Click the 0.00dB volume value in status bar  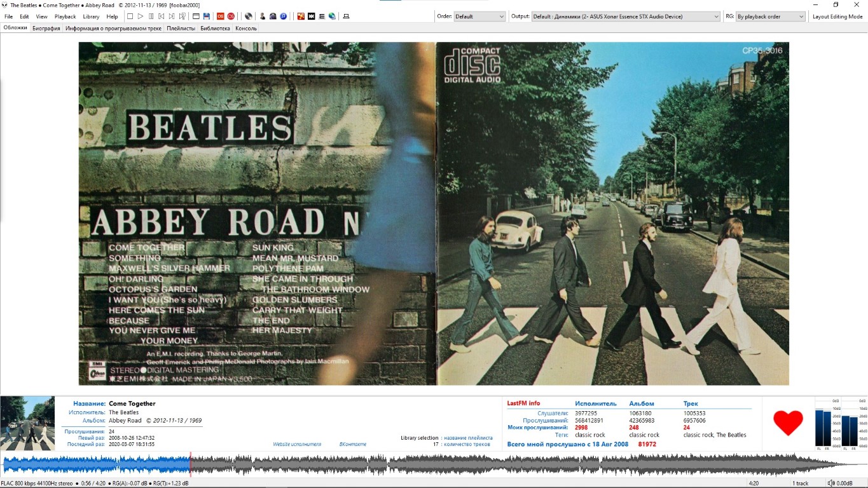844,484
